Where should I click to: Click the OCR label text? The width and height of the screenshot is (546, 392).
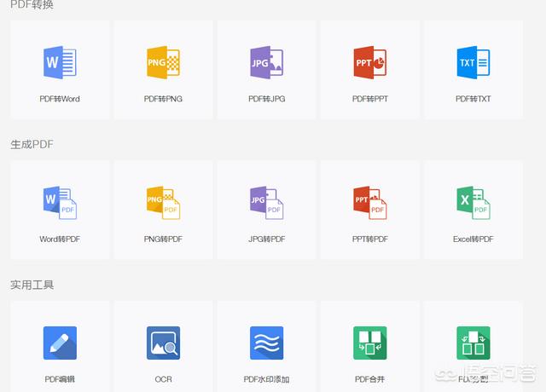(163, 379)
